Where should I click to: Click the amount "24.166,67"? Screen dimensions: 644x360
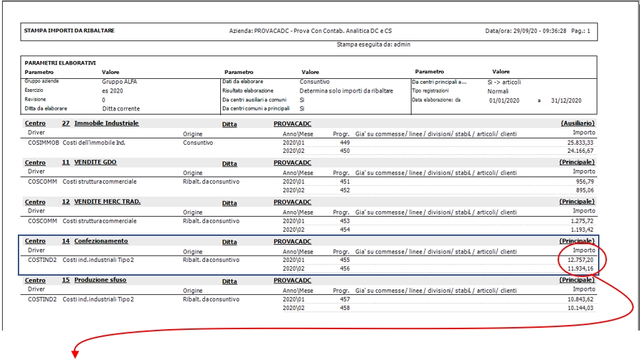580,151
